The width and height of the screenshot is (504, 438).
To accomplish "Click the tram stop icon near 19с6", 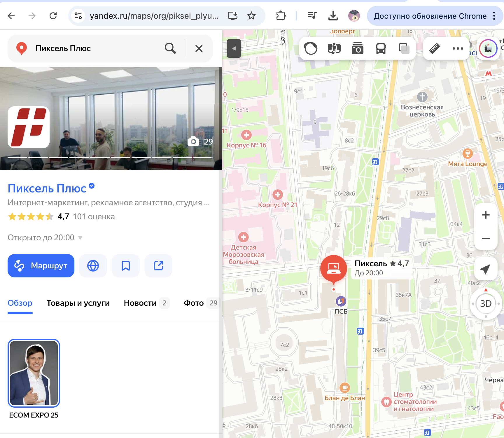I will (x=375, y=162).
